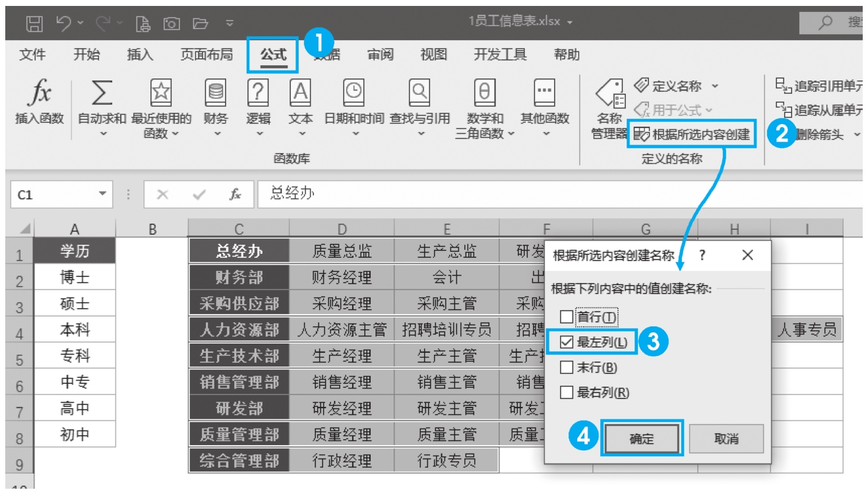
Task: Open Lookup and Reference functions icon
Action: click(x=420, y=94)
